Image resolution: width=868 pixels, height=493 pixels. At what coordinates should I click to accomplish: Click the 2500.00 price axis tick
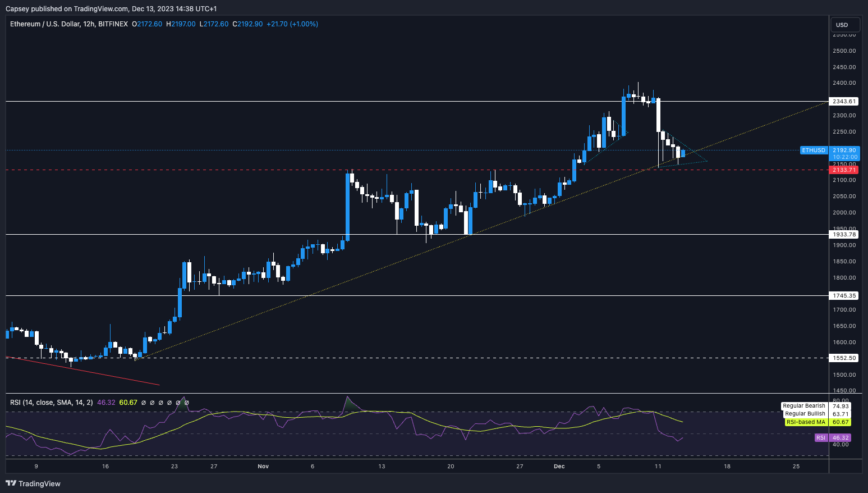point(844,51)
